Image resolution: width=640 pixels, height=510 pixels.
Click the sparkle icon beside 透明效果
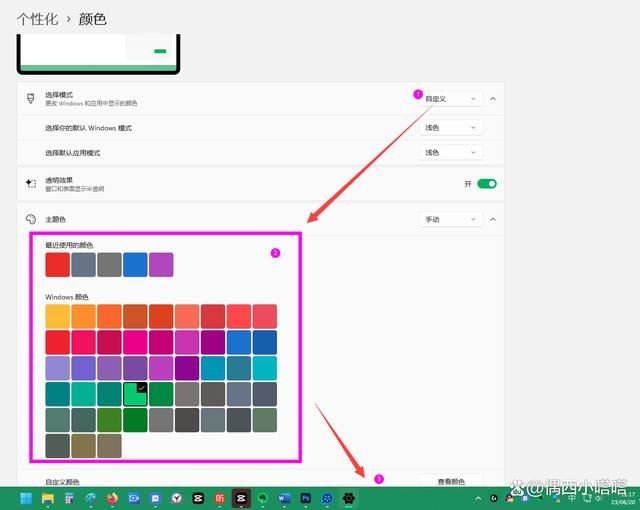tap(31, 184)
